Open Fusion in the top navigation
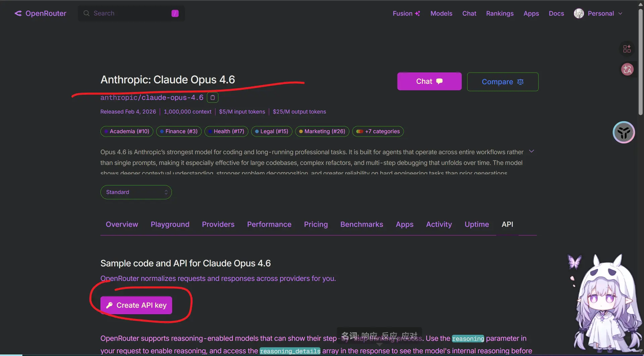The height and width of the screenshot is (356, 644). [407, 13]
